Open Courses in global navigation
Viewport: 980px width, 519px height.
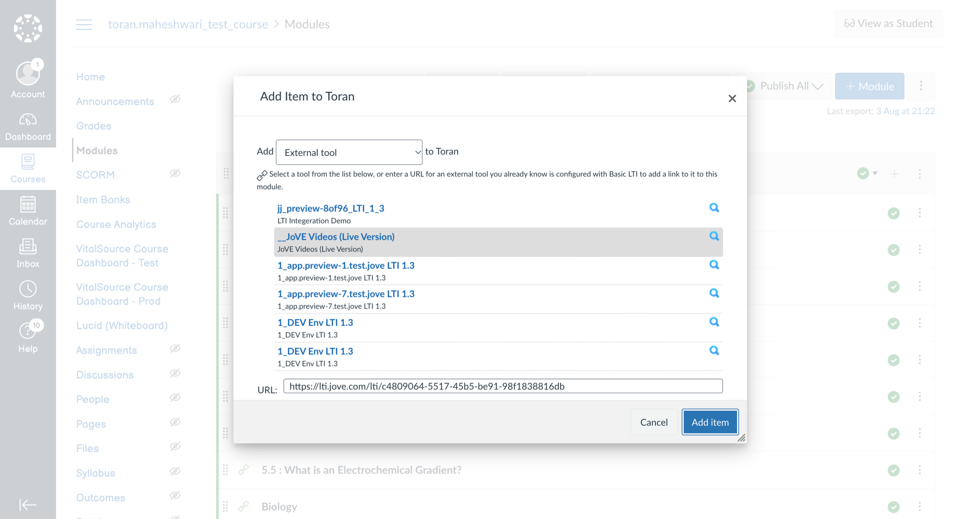point(28,169)
